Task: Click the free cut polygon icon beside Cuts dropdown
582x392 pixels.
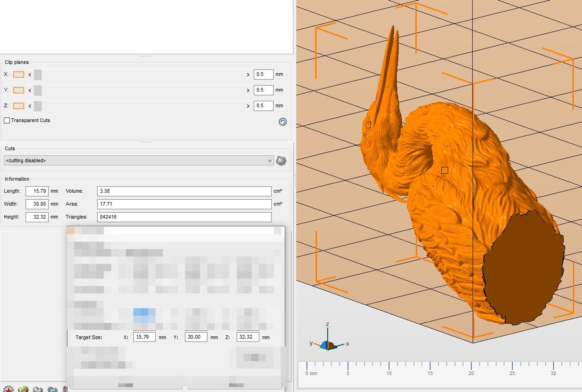Action: [281, 160]
